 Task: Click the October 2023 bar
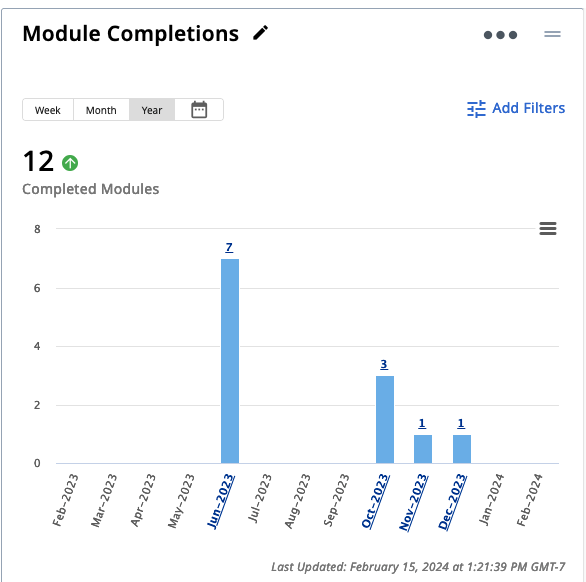point(385,419)
